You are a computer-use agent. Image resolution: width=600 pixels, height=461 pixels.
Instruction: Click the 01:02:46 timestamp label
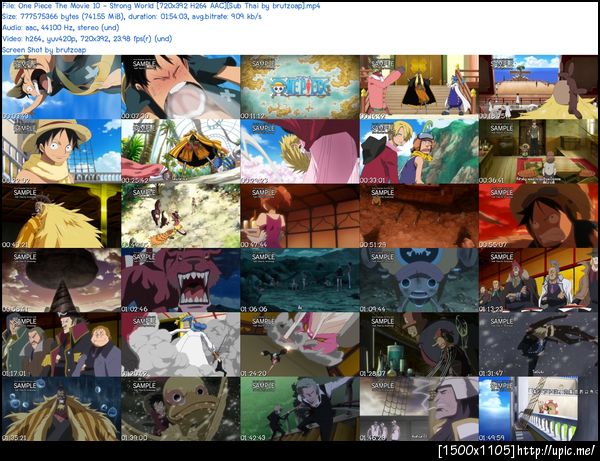pyautogui.click(x=135, y=309)
